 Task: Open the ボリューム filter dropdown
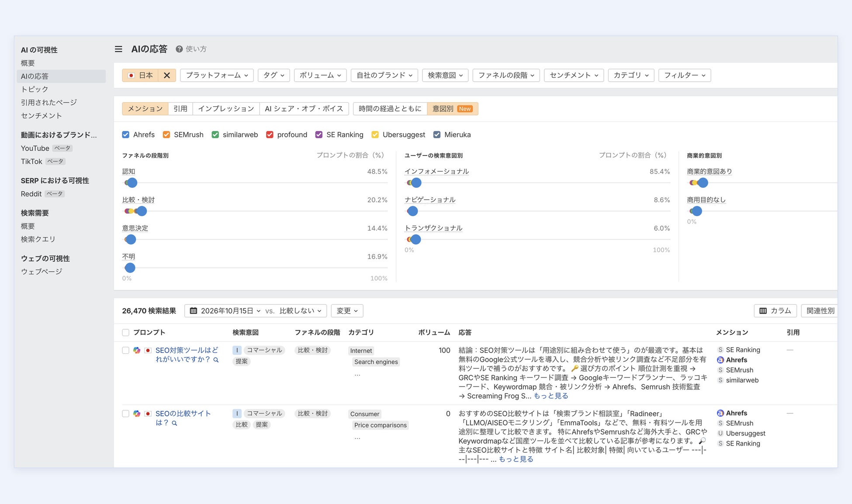coord(320,75)
